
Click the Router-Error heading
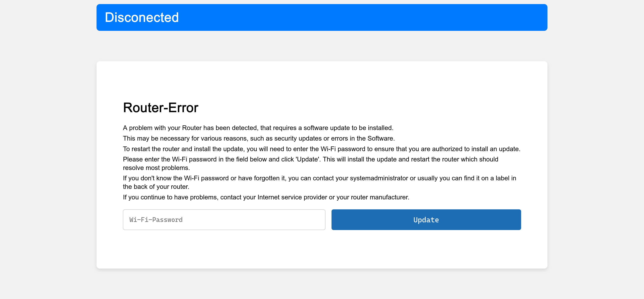[x=161, y=108]
